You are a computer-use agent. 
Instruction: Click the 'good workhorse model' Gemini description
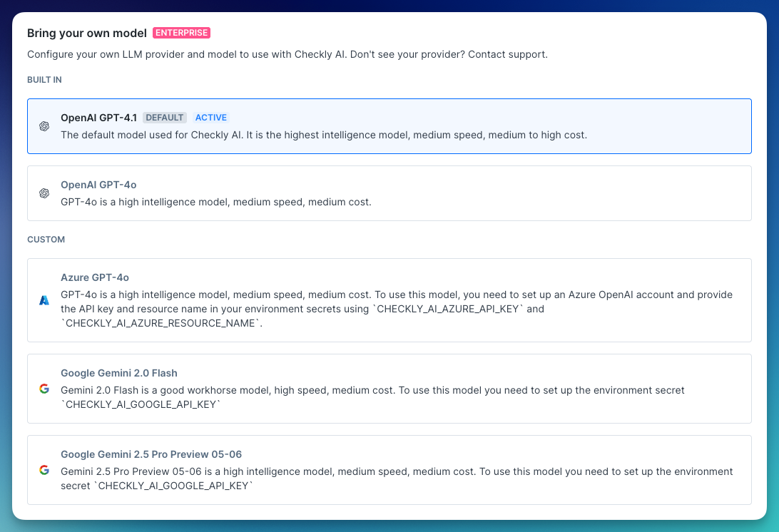372,397
